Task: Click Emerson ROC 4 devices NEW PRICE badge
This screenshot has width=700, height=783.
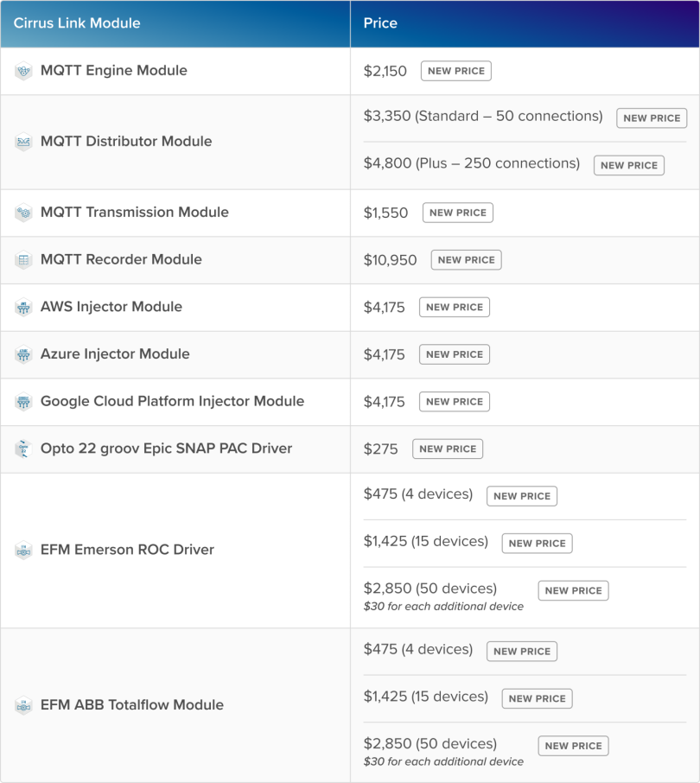Action: 522,496
